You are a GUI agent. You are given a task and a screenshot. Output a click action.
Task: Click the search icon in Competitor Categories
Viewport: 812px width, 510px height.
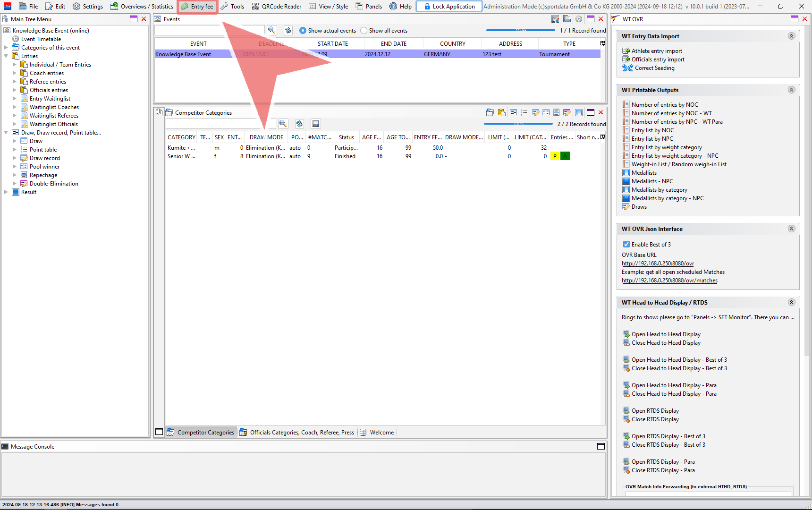pyautogui.click(x=283, y=124)
